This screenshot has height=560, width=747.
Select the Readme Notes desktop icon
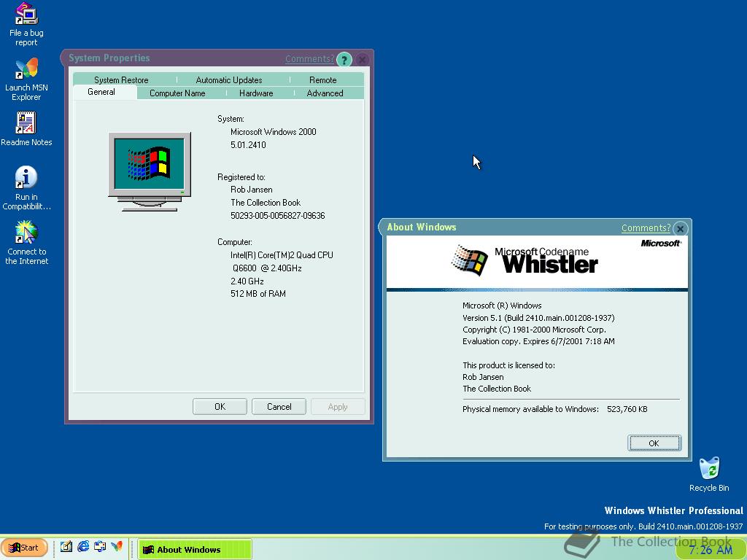tap(26, 128)
